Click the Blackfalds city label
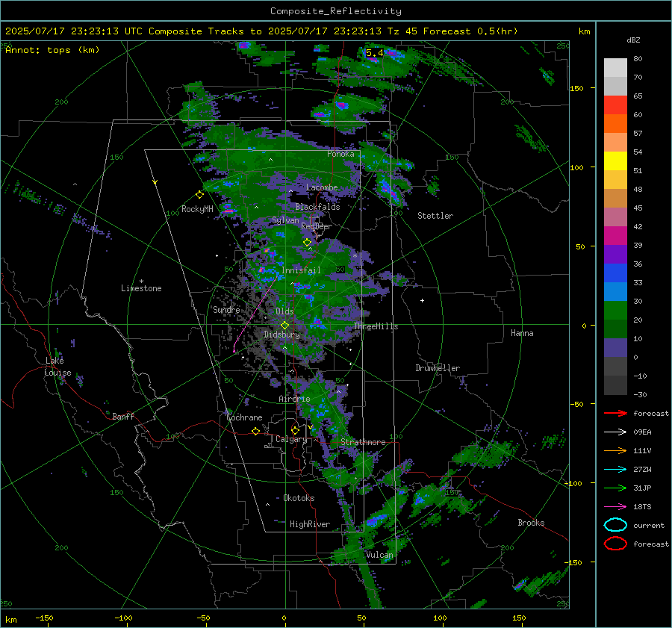 [317, 207]
